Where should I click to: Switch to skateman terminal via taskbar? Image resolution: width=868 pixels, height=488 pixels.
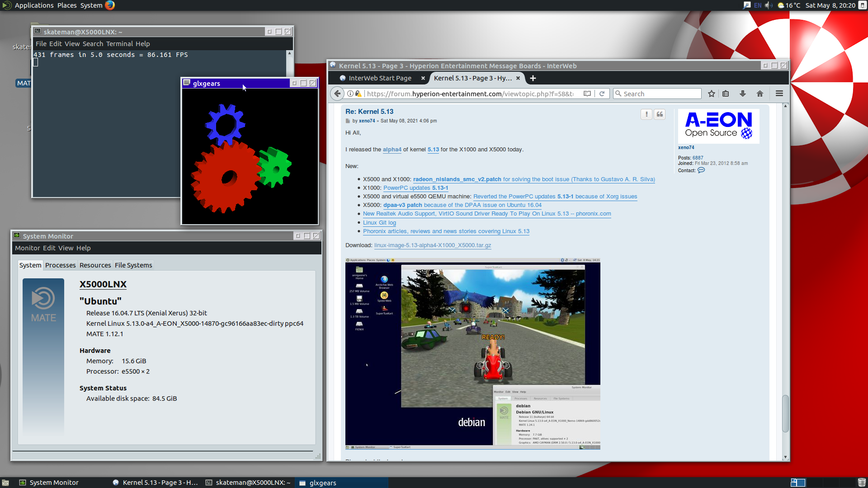(248, 483)
